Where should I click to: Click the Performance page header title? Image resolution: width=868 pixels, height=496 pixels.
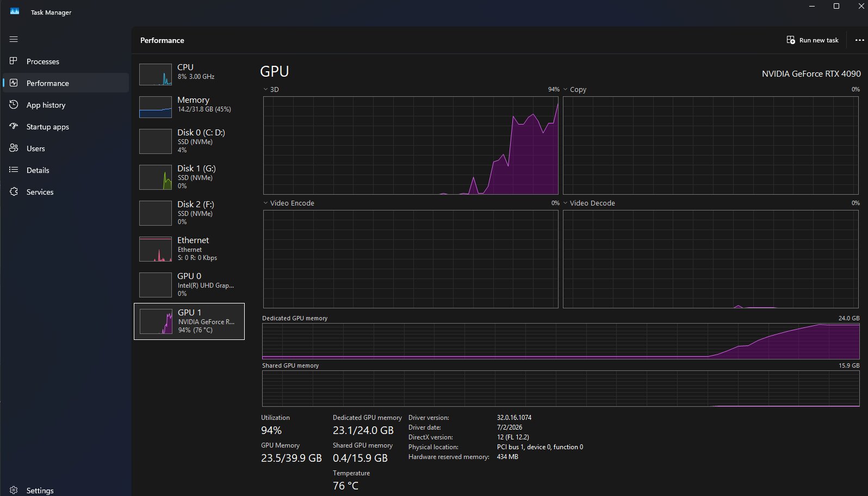(162, 40)
